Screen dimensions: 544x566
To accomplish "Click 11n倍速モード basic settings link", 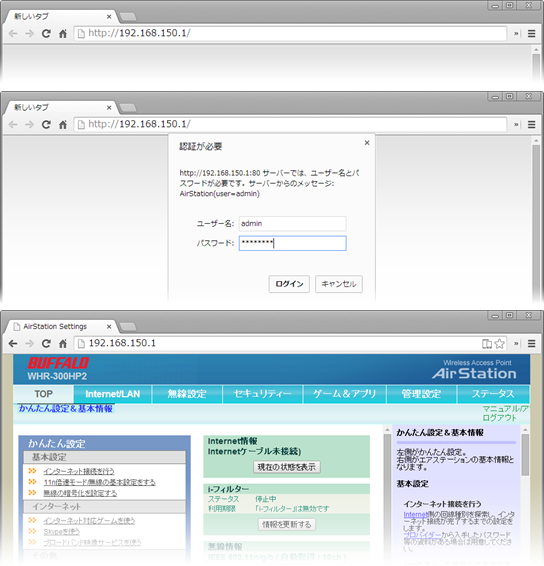I will pos(99,482).
